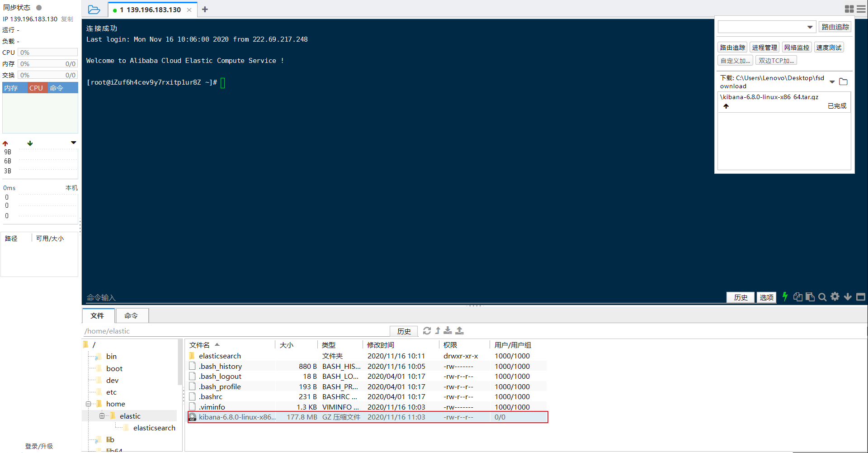Select the .bashrc file row

[367, 396]
